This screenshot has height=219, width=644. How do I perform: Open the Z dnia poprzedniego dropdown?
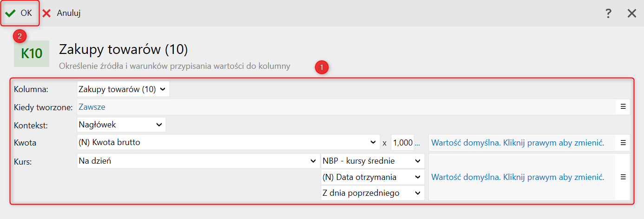pyautogui.click(x=373, y=193)
